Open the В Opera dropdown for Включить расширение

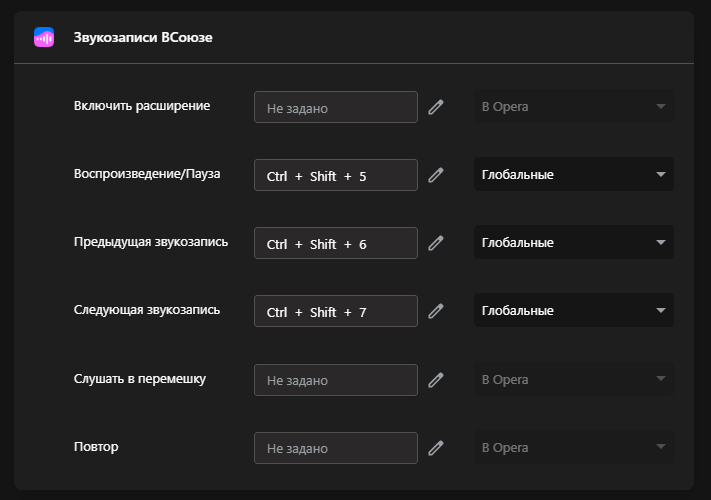(x=574, y=106)
